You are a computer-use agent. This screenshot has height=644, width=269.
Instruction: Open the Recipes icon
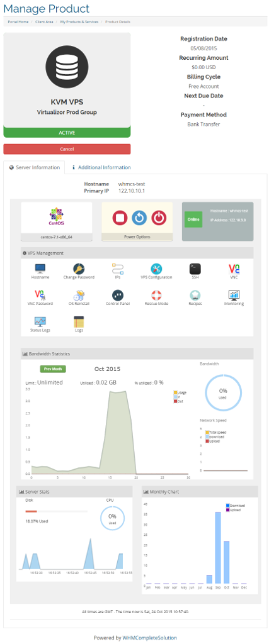click(x=195, y=296)
